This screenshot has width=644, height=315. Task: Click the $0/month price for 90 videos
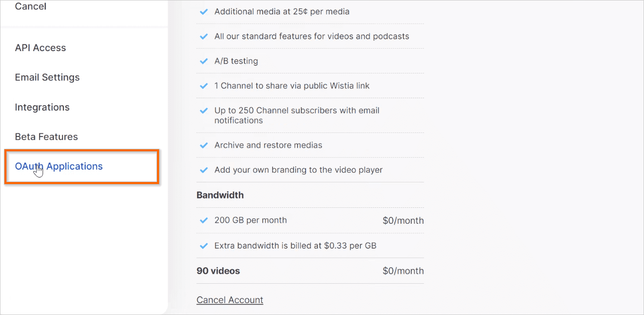pyautogui.click(x=403, y=271)
